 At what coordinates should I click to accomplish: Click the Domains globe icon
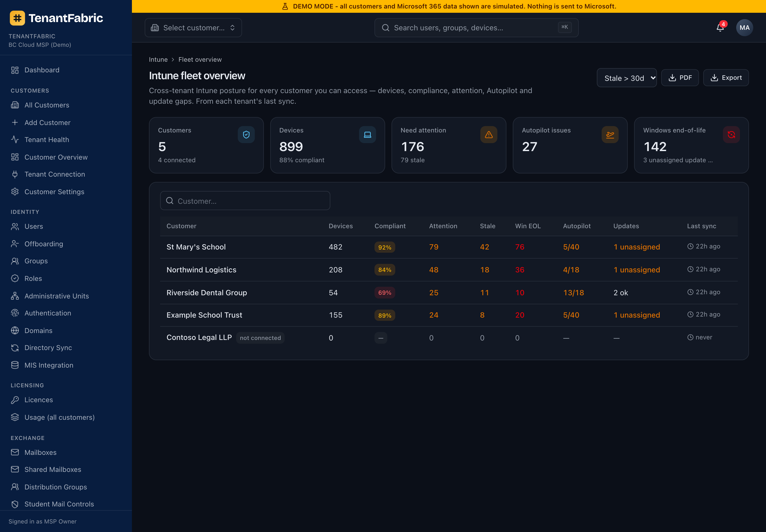tap(15, 330)
